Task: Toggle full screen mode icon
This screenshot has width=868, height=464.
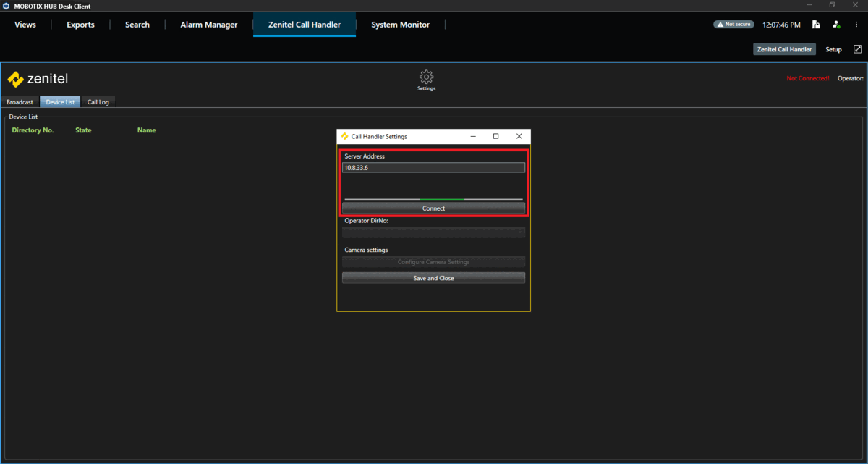Action: coord(858,49)
